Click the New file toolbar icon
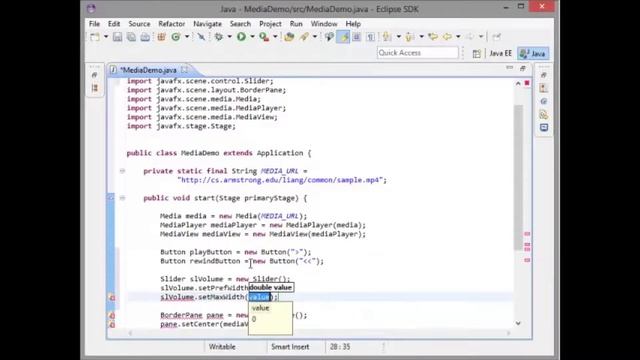 click(x=95, y=37)
